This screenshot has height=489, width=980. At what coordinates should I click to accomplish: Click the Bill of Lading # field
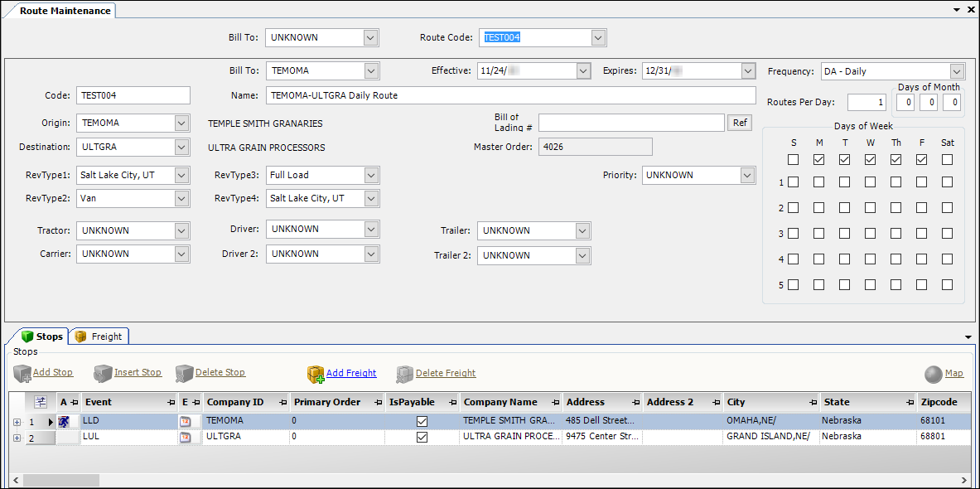point(631,123)
